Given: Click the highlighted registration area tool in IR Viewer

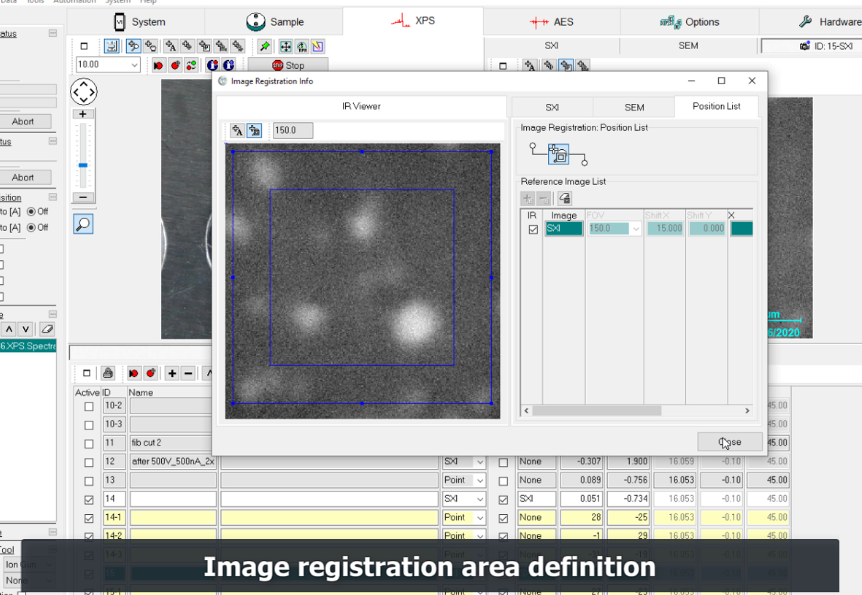Looking at the screenshot, I should (254, 130).
